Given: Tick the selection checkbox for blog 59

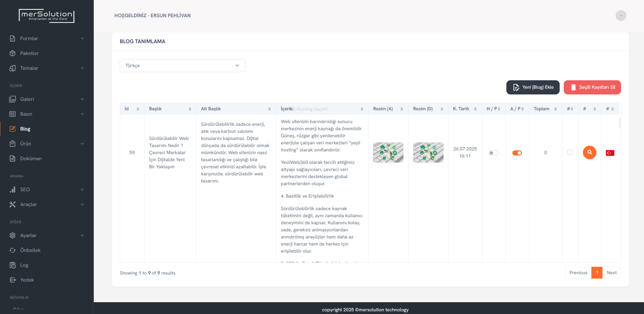Looking at the screenshot, I should click(x=570, y=152).
